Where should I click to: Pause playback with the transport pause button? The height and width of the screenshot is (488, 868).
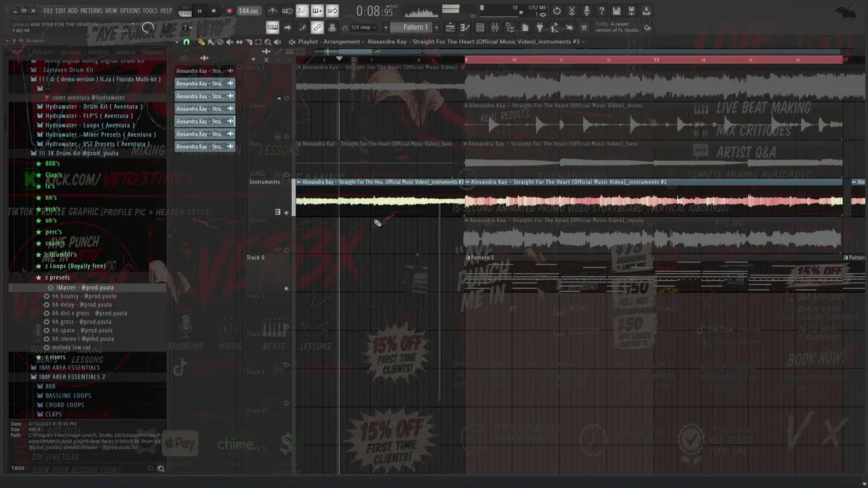199,11
